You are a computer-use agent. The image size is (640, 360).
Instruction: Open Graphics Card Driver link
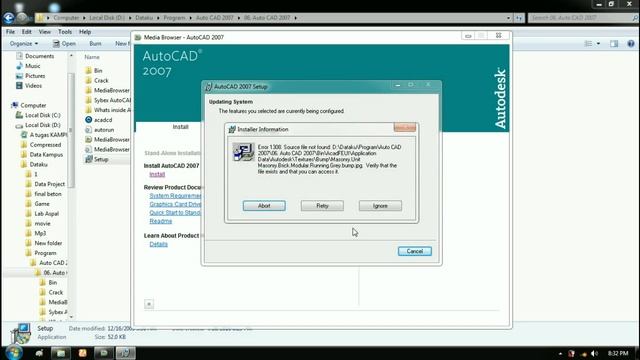click(176, 204)
